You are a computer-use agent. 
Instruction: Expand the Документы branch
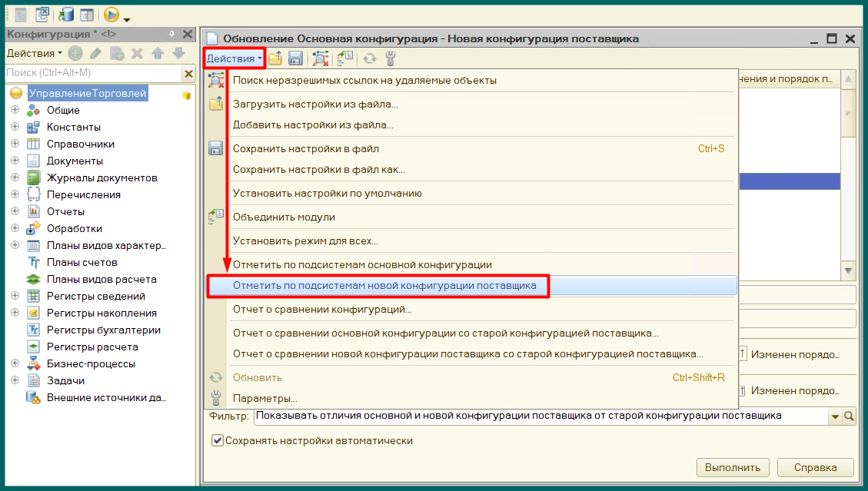point(15,161)
